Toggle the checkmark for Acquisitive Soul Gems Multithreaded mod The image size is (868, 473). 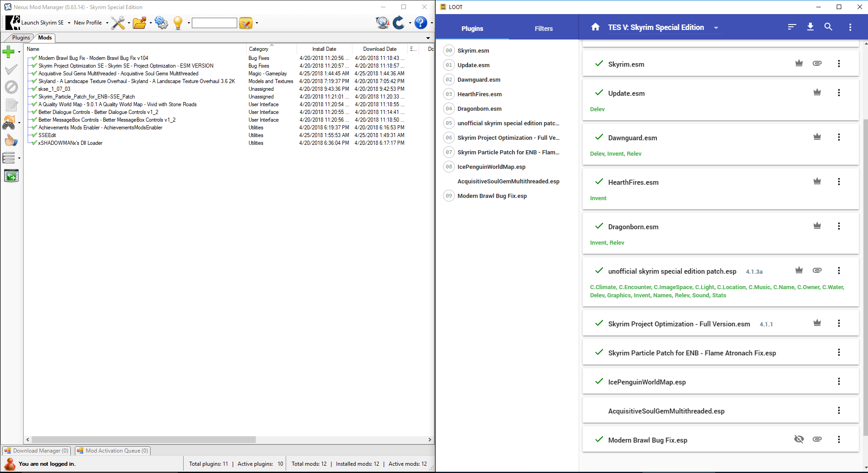(34, 74)
